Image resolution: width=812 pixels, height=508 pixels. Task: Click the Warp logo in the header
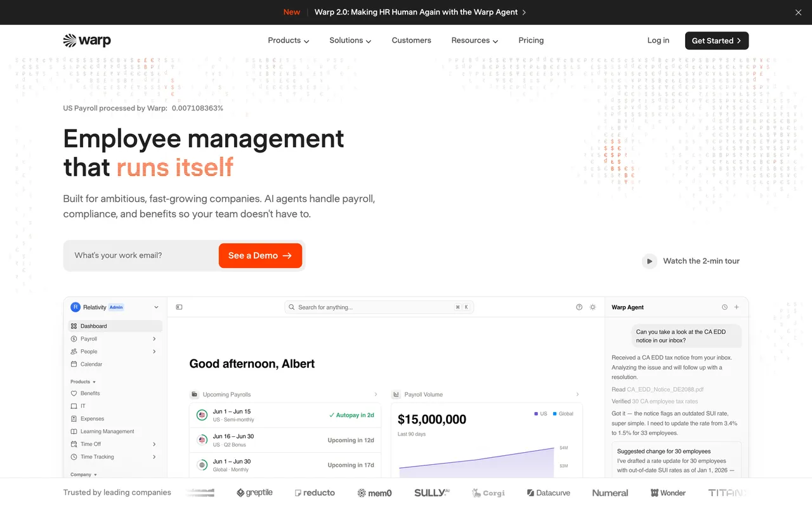coord(87,41)
